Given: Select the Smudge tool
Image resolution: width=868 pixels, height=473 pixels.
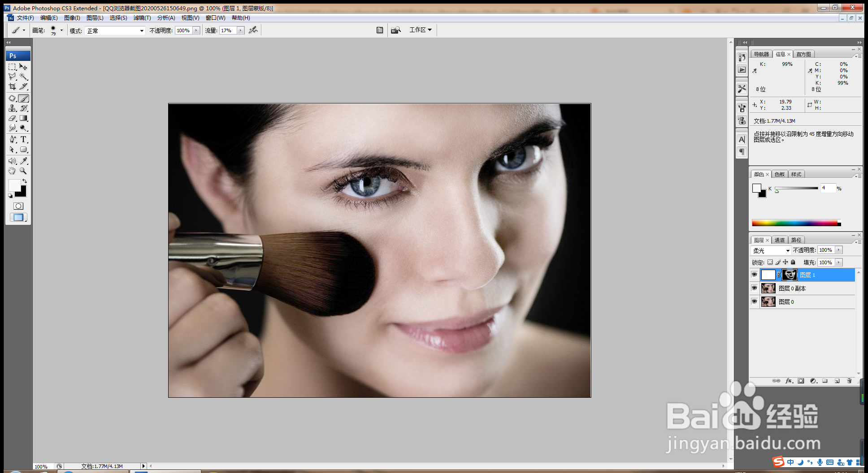Looking at the screenshot, I should coord(13,128).
